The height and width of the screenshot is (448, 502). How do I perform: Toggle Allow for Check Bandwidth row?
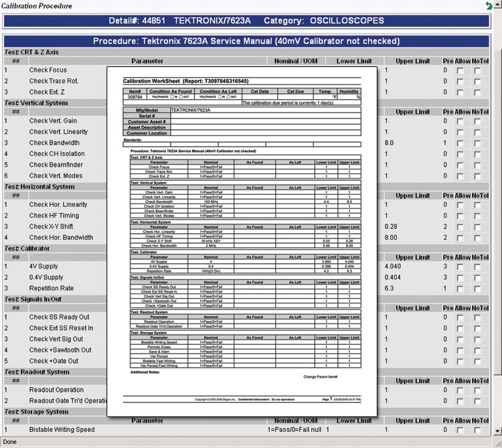click(x=460, y=143)
